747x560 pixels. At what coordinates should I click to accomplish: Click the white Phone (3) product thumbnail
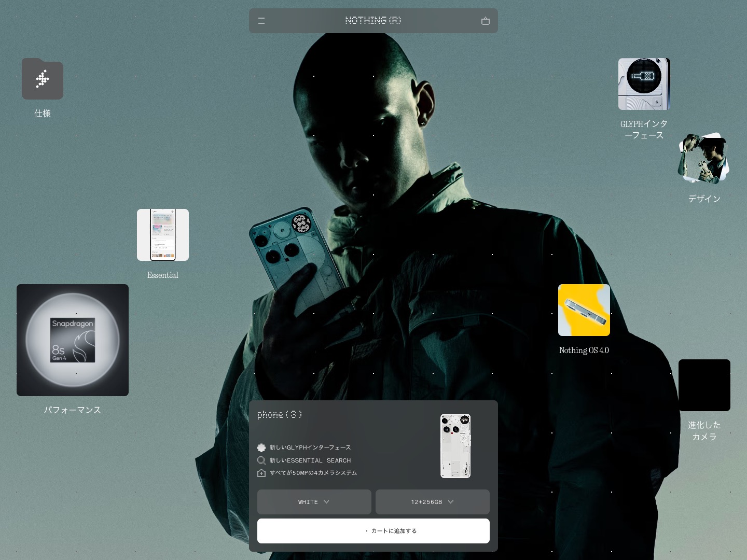pos(455,446)
